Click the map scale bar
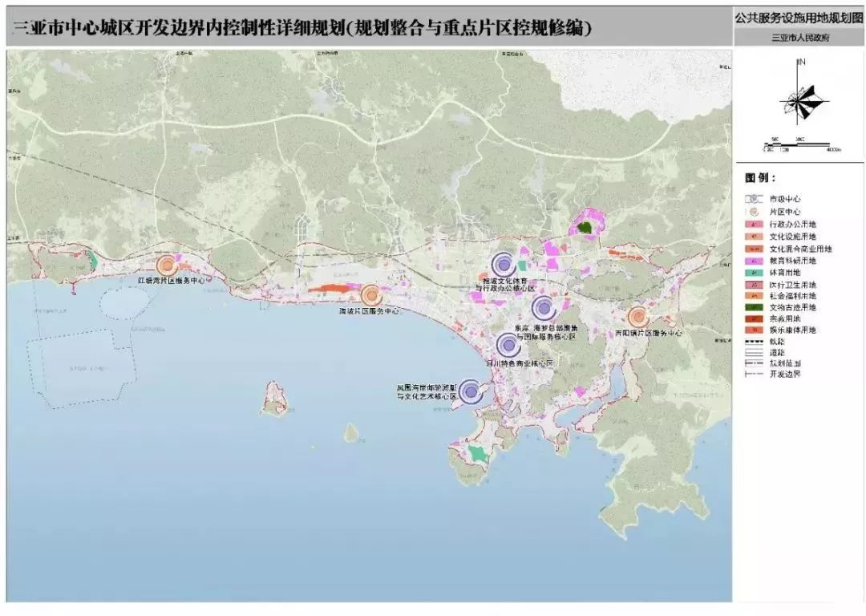Image resolution: width=866 pixels, height=616 pixels. coord(802,145)
